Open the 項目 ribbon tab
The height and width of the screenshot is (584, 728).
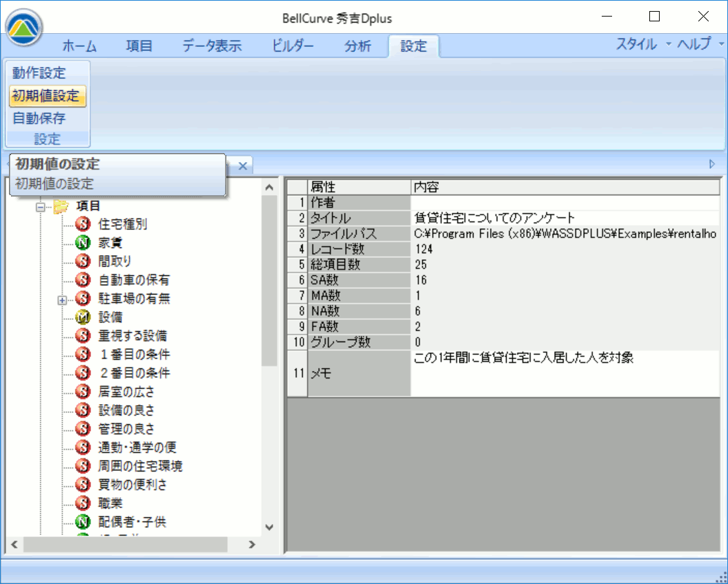pos(139,46)
